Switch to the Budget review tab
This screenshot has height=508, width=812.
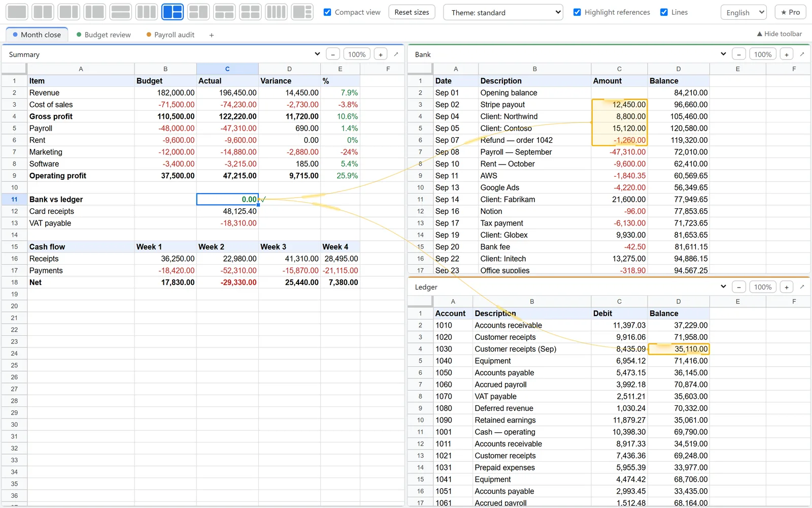[104, 35]
